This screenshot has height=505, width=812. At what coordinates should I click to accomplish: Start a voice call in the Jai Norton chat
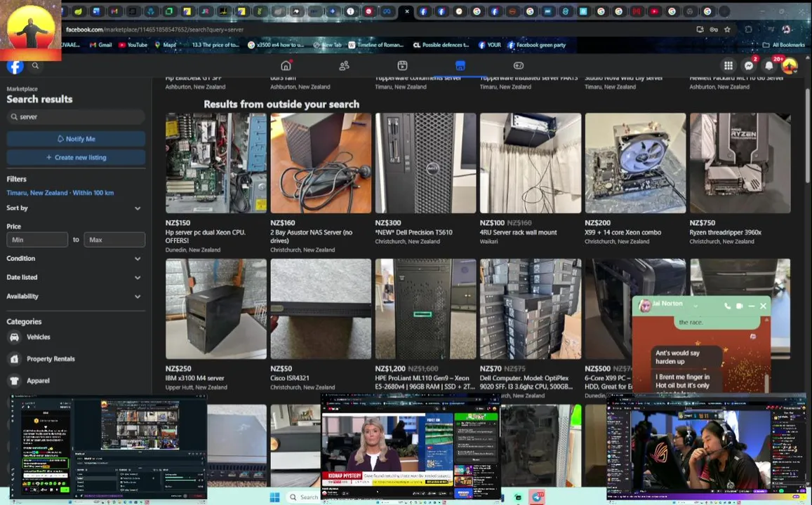(727, 307)
